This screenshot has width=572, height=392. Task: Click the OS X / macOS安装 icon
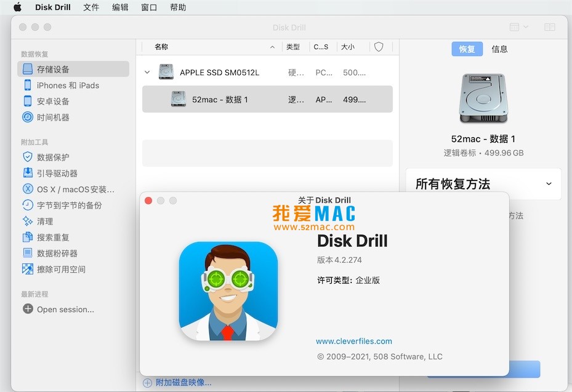point(28,189)
